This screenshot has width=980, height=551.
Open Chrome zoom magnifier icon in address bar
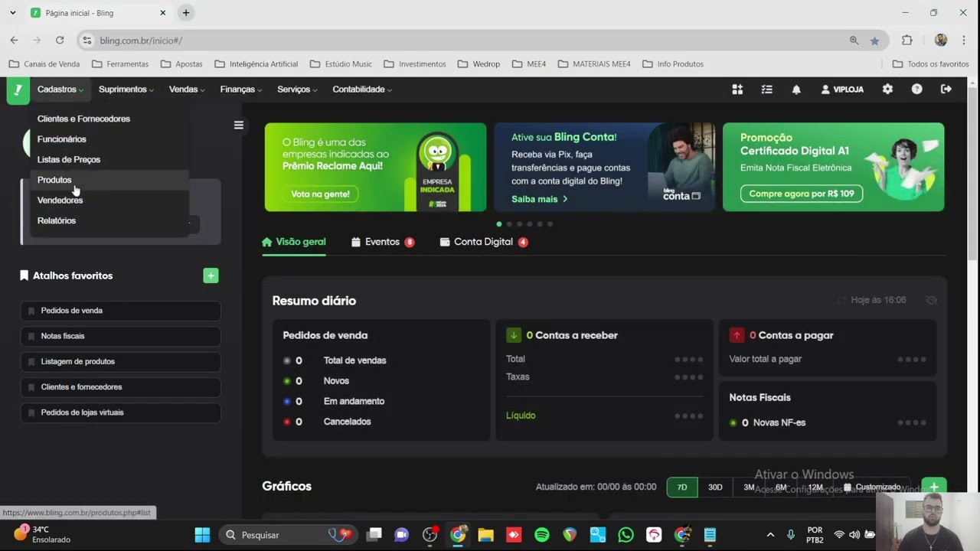(854, 41)
